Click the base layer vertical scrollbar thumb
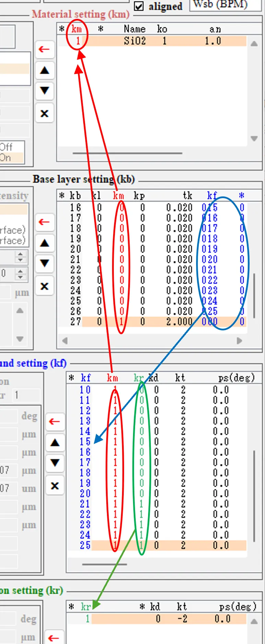The width and height of the screenshot is (265, 644). pos(254,295)
